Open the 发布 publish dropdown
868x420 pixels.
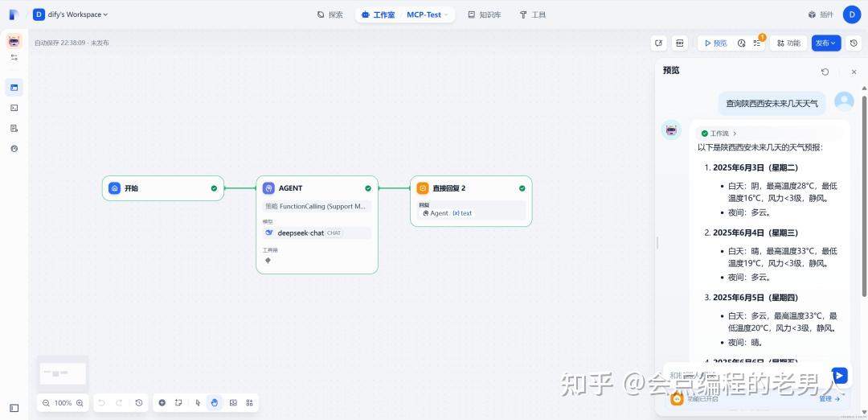click(826, 43)
